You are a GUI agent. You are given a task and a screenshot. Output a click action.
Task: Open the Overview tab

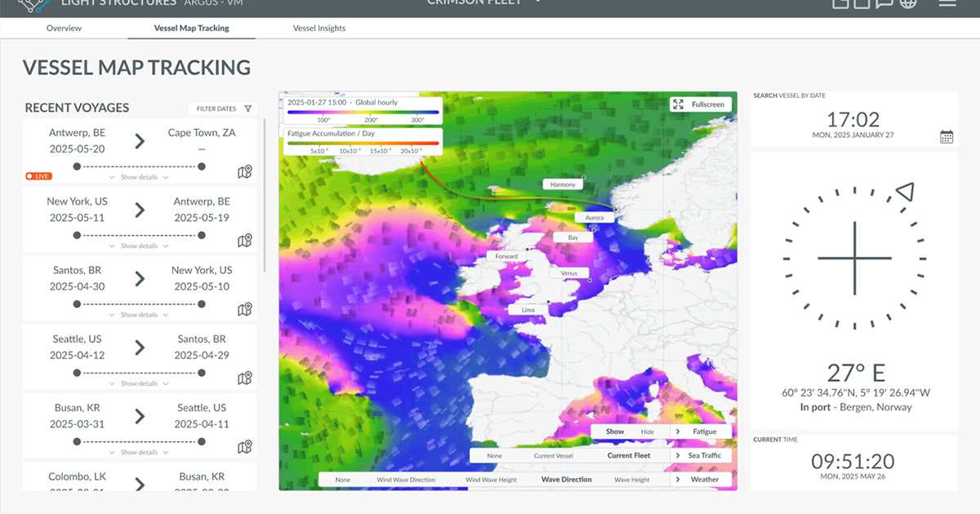(x=64, y=28)
